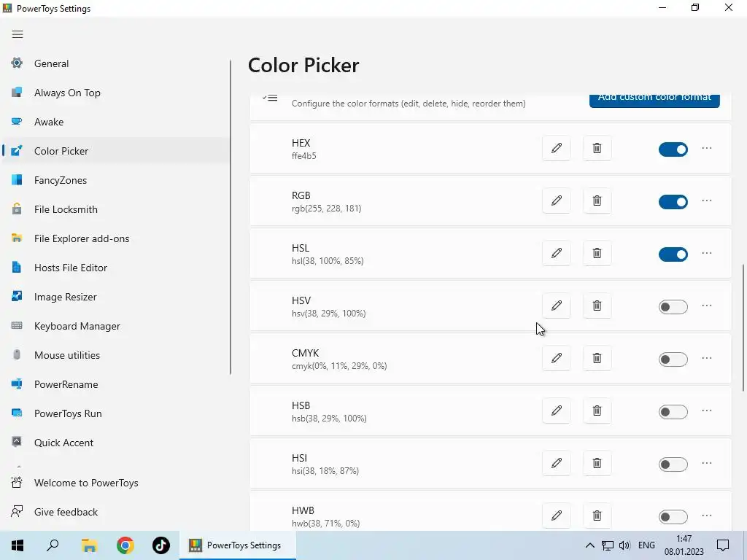The width and height of the screenshot is (747, 560).
Task: Click the main content vertical scrollbar
Action: click(x=743, y=327)
